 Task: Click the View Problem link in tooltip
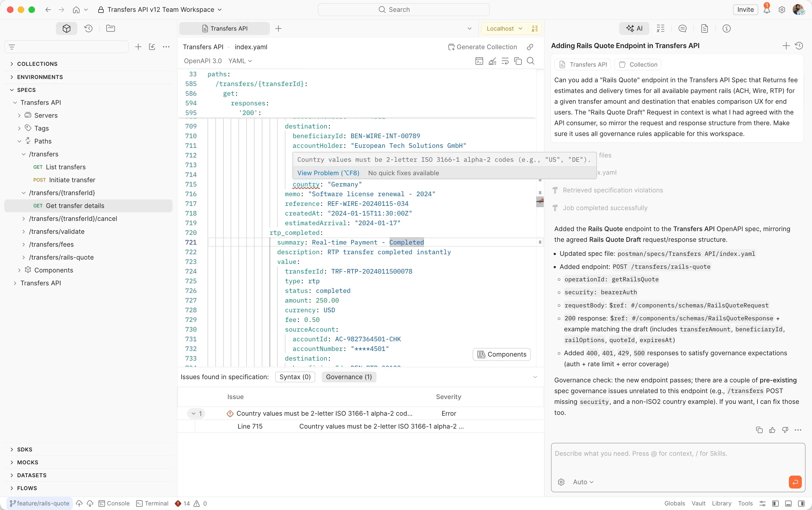coord(328,173)
